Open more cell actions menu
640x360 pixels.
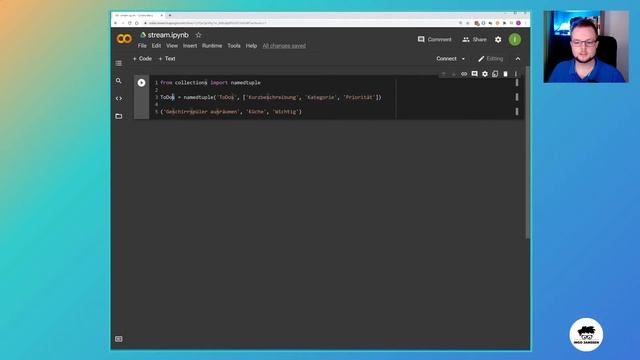coord(516,74)
